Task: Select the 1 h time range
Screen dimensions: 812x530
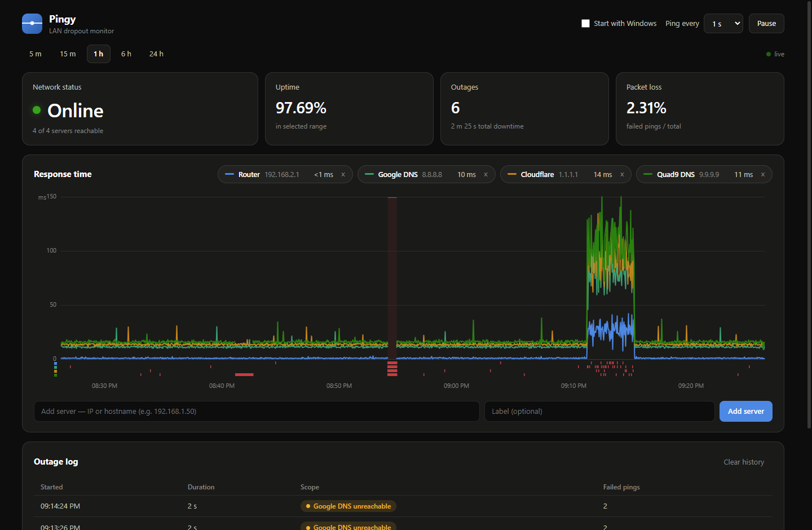Action: pyautogui.click(x=99, y=54)
